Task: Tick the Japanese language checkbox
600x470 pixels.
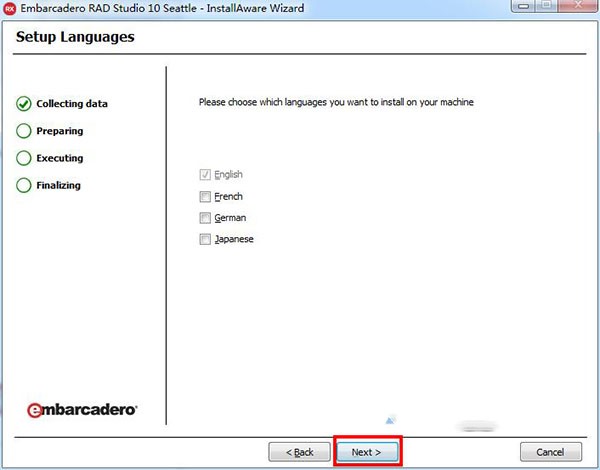Action: (x=205, y=239)
